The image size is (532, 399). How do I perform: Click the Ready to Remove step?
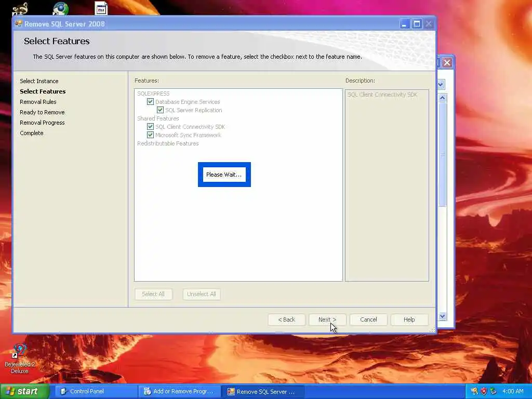click(42, 112)
